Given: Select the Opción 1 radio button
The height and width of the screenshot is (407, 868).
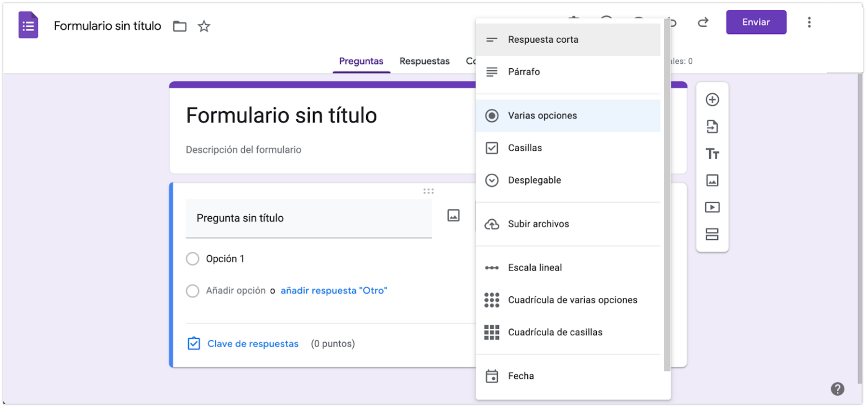Looking at the screenshot, I should pos(192,259).
